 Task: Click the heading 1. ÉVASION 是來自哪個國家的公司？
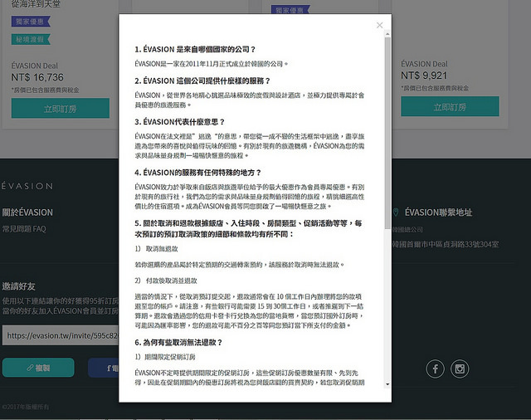click(195, 50)
